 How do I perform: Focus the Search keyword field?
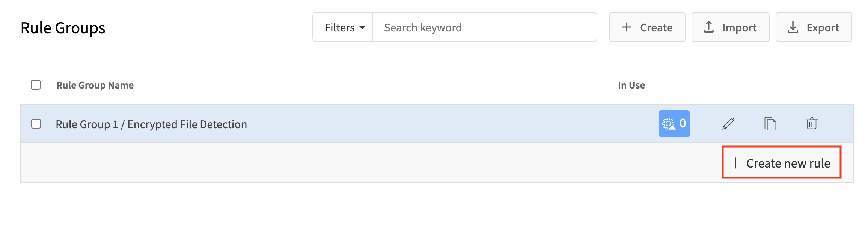tap(484, 27)
